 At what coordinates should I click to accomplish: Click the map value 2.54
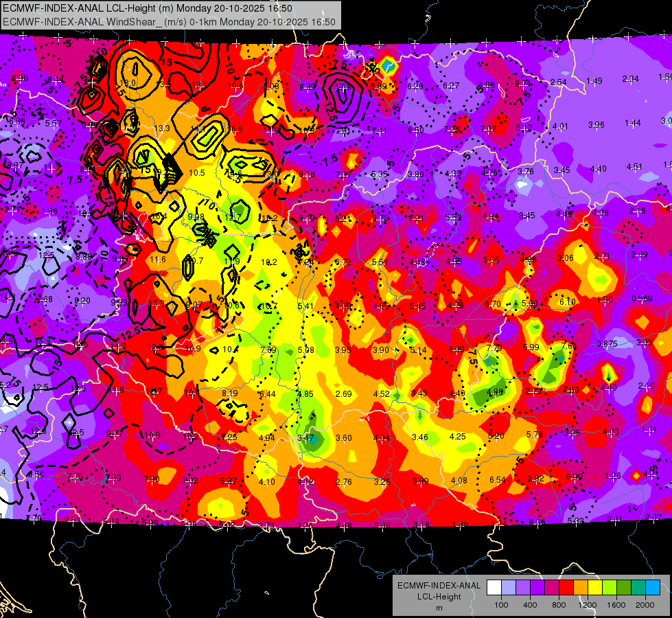point(559,82)
